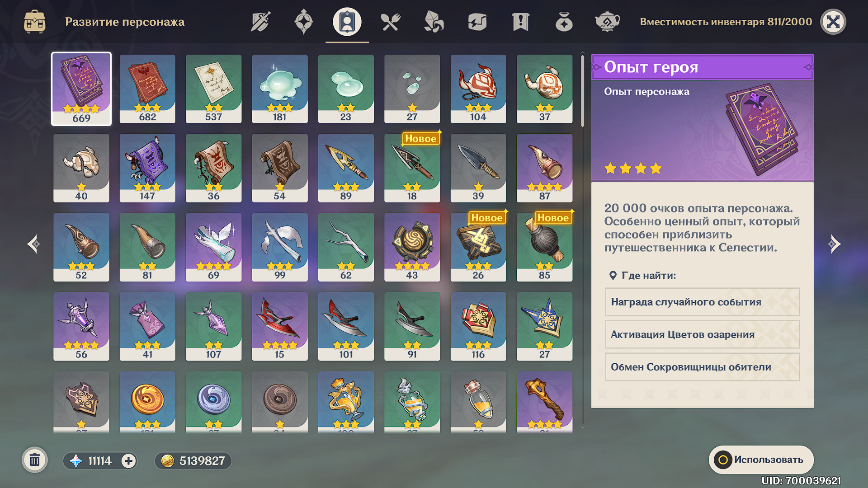Open the Food inventory tab
Viewport: 868px width, 488px height.
pyautogui.click(x=391, y=22)
